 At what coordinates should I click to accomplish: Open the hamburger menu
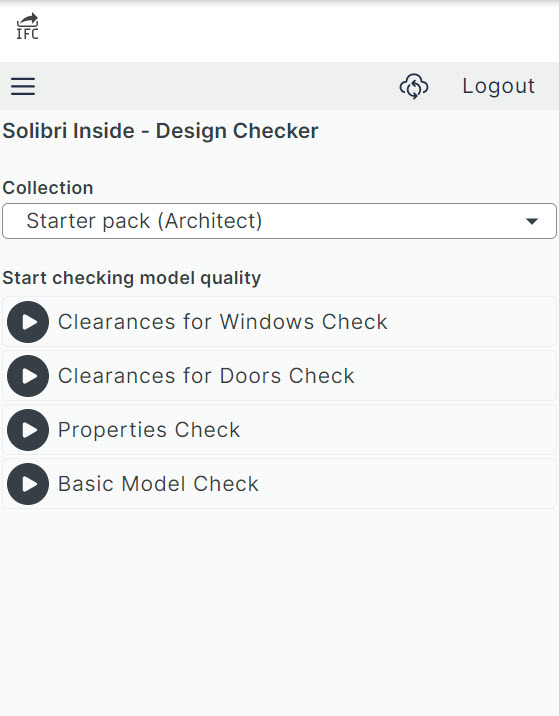[23, 86]
